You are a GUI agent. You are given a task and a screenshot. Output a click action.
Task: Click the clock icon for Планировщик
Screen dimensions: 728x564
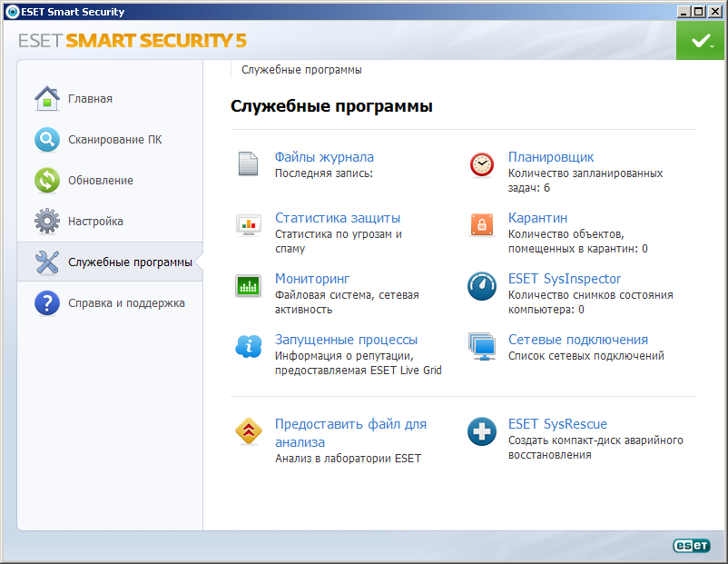482,165
